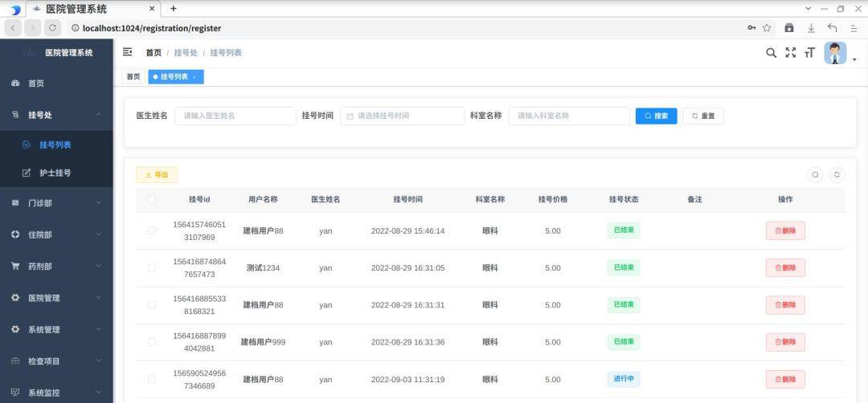The height and width of the screenshot is (403, 868).
Task: Focus the 科室名称 input field
Action: point(569,116)
